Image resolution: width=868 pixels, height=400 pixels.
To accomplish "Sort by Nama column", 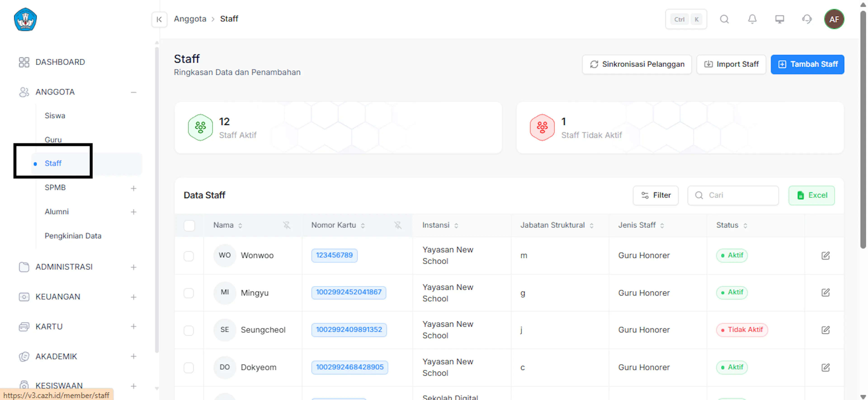I will pyautogui.click(x=240, y=226).
